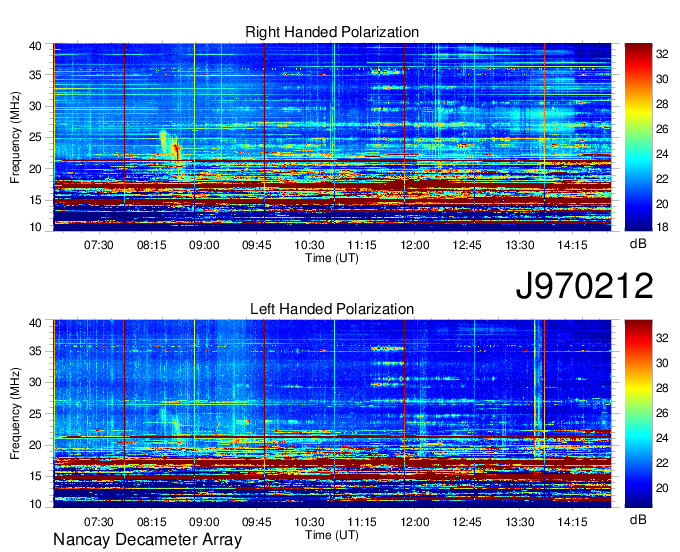Click 12:00 tick under left-handed plot
Viewport: 680px width, 552px height.
click(x=415, y=522)
